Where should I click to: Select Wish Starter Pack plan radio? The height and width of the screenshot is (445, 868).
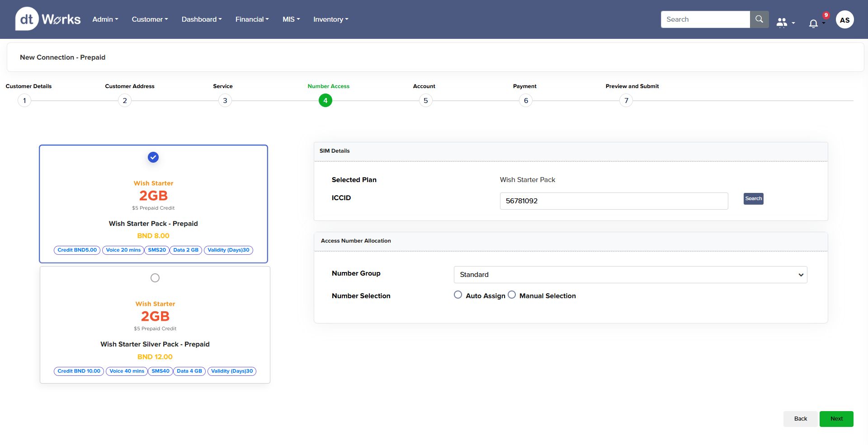point(153,157)
